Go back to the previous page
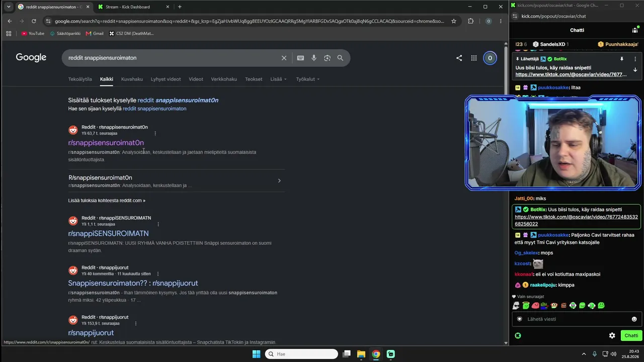The width and height of the screenshot is (644, 362). pos(10,21)
